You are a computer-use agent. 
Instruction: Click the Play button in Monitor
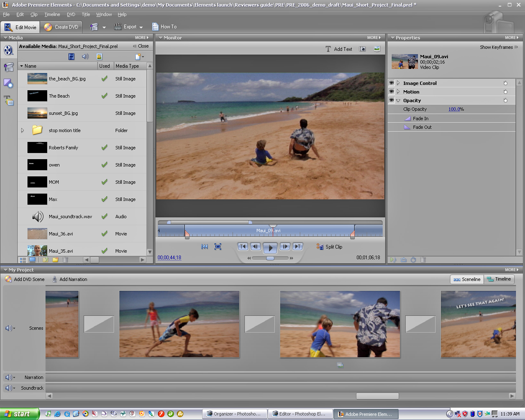[x=270, y=247]
